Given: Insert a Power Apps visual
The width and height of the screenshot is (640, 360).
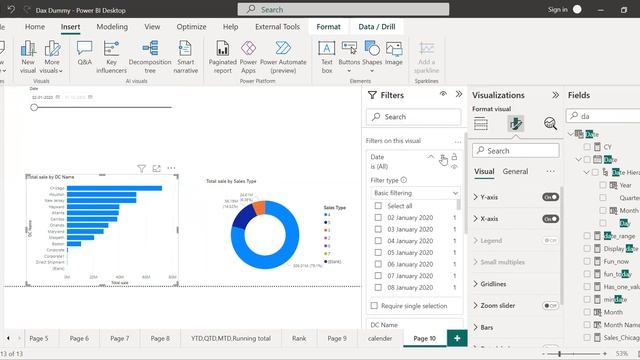Looking at the screenshot, I should coord(248,57).
